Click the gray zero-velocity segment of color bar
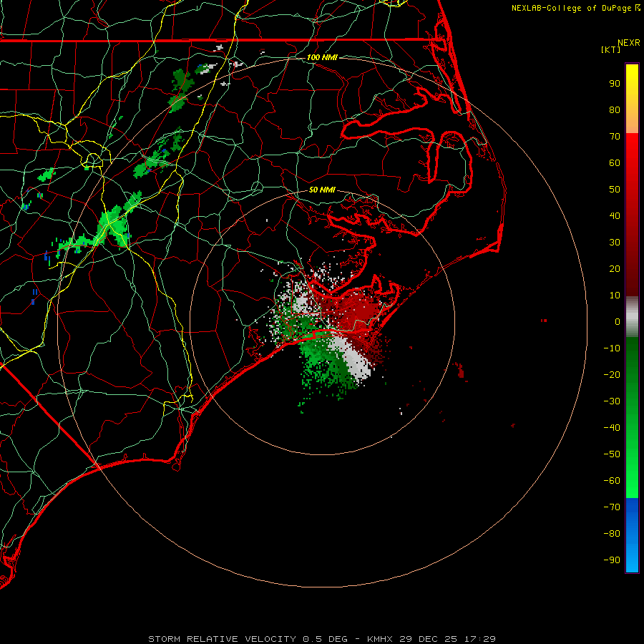 pyautogui.click(x=632, y=317)
